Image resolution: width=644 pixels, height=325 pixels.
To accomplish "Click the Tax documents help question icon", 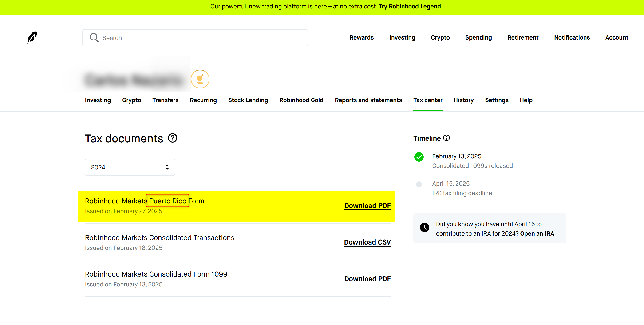I will [173, 138].
